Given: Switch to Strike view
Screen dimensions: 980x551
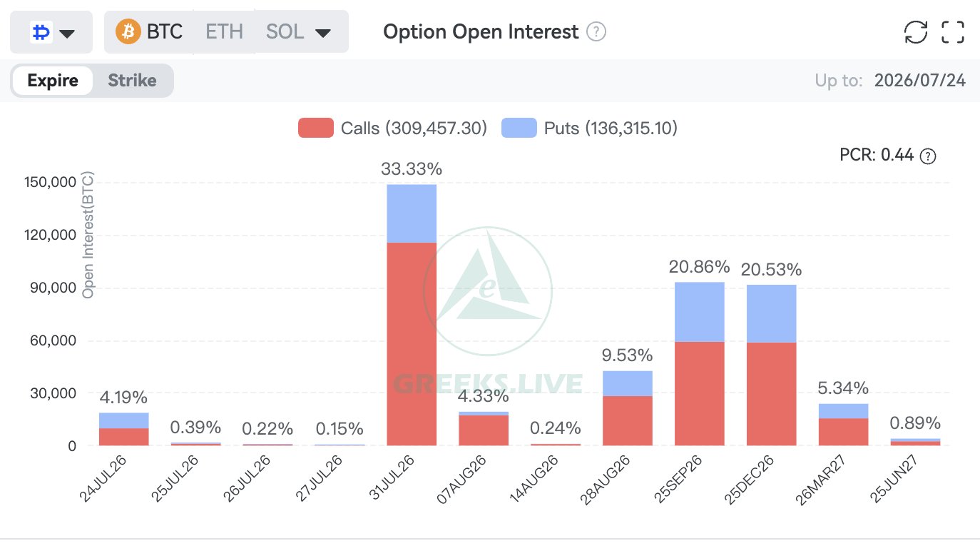Looking at the screenshot, I should [x=132, y=81].
